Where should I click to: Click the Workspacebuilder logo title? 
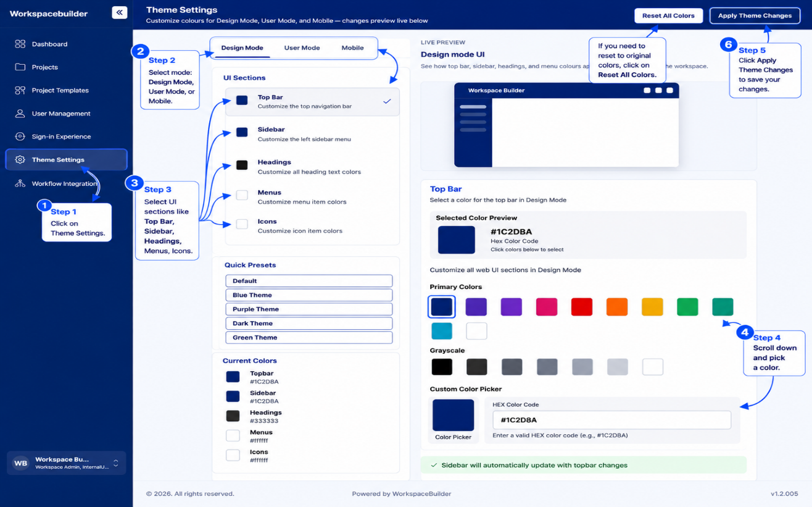tap(49, 14)
